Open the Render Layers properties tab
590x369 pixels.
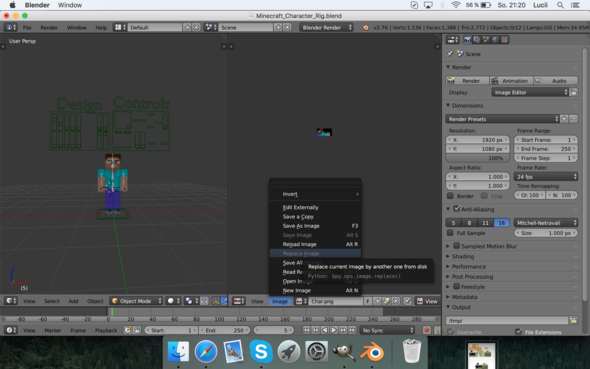tap(476, 39)
